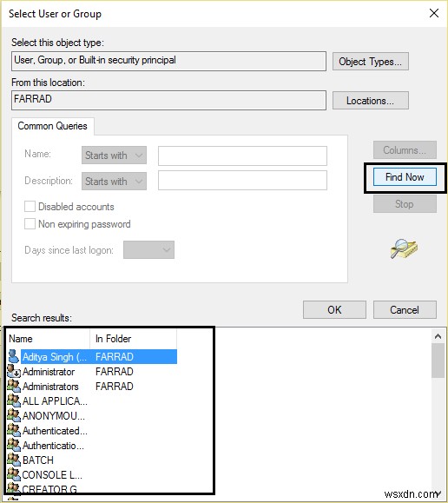Open the Days since last logon dropdown

[148, 250]
